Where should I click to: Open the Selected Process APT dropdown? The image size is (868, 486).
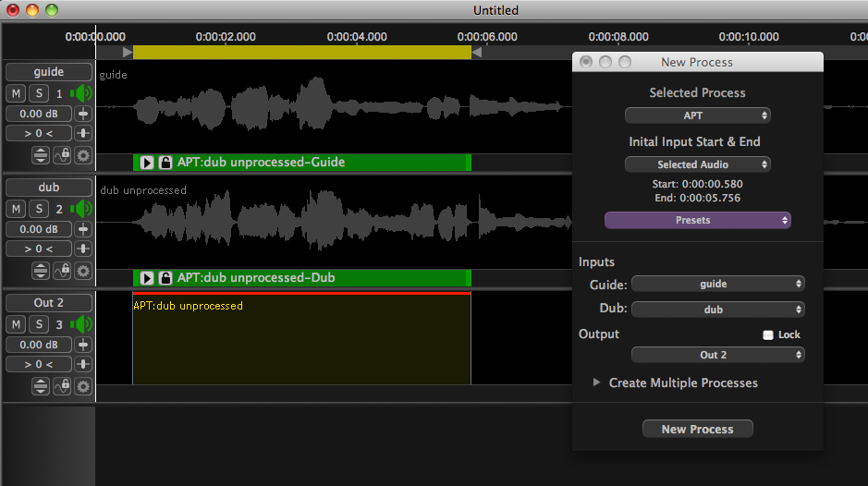[x=697, y=115]
